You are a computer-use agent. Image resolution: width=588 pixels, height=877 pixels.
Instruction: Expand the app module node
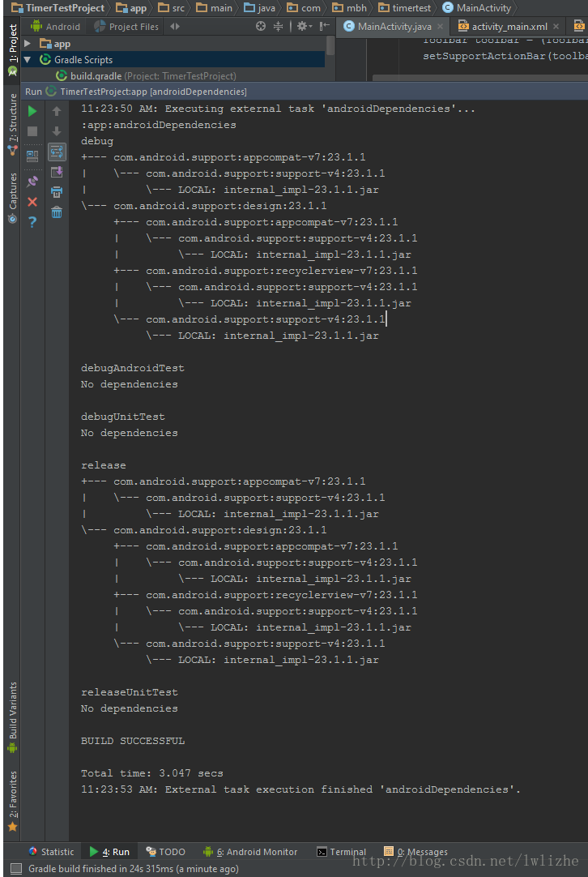click(28, 44)
